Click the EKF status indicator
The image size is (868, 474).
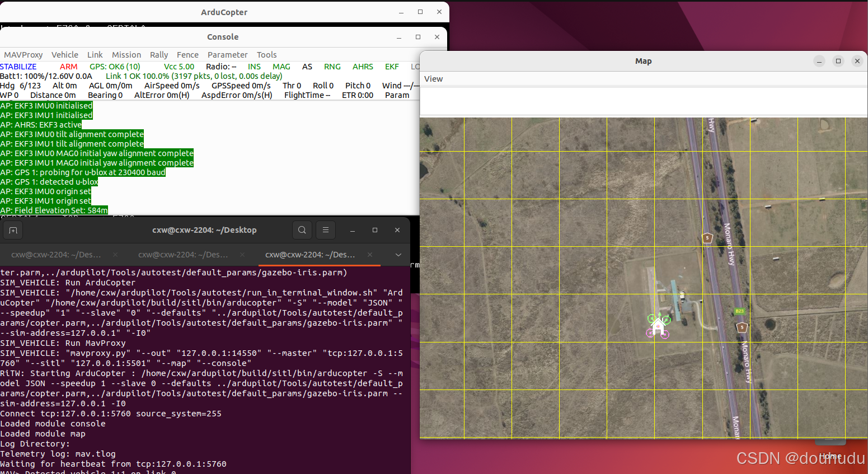[x=392, y=66]
